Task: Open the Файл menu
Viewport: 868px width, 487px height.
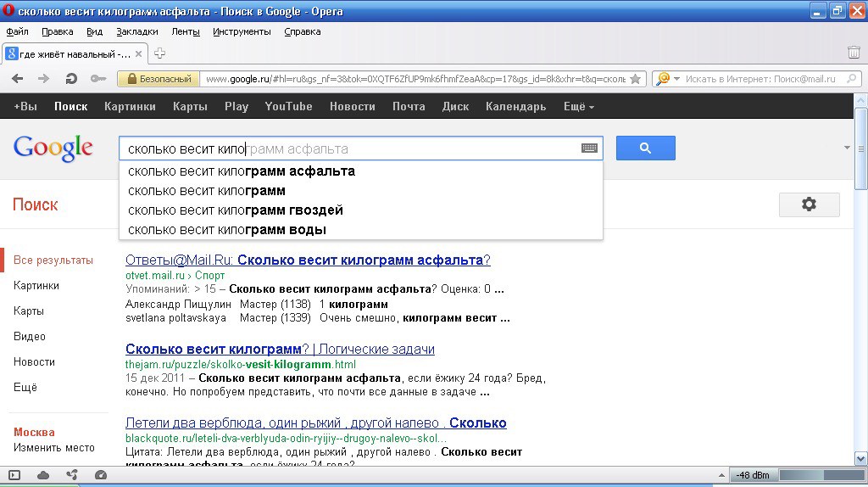Action: [x=17, y=31]
